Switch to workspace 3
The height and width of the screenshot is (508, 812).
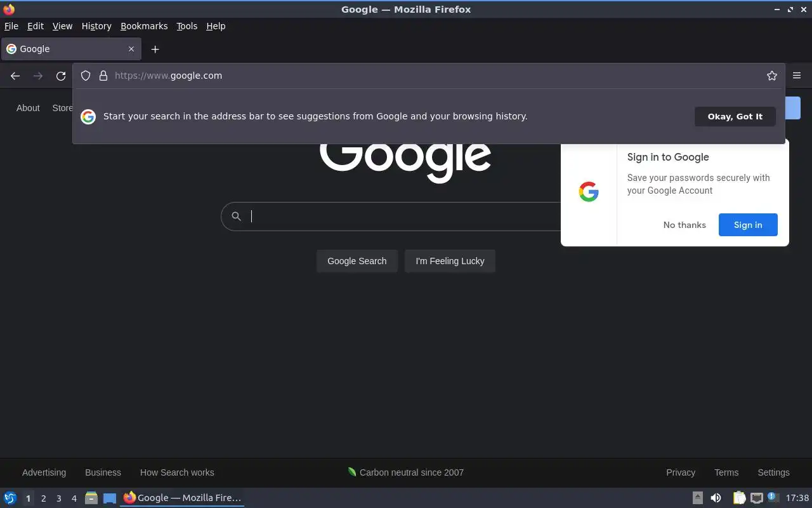(58, 498)
